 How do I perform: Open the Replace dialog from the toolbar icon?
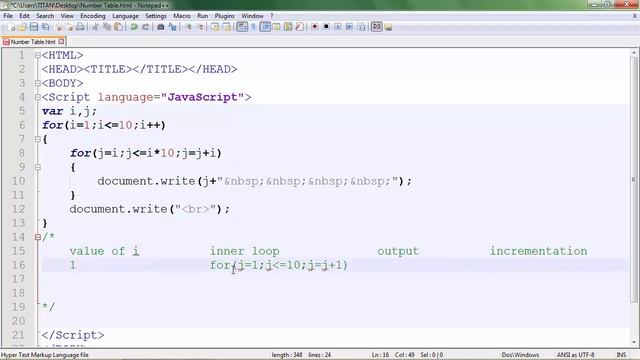coord(173,27)
